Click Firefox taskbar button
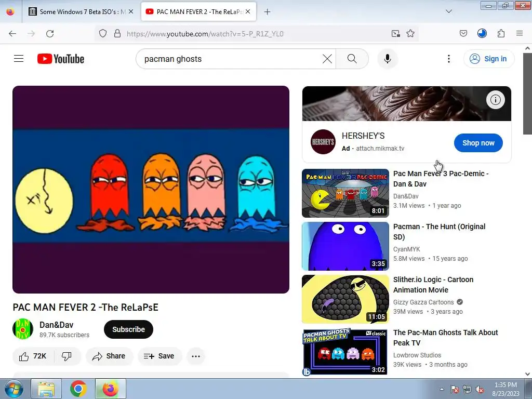Image resolution: width=532 pixels, height=399 pixels. pos(111,389)
